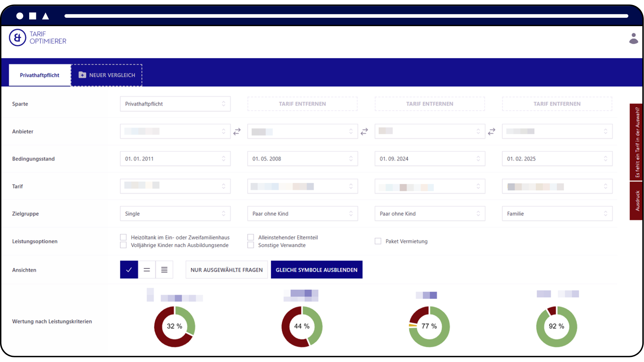Switch to the two-line compact view
This screenshot has width=644, height=362.
pos(147,270)
